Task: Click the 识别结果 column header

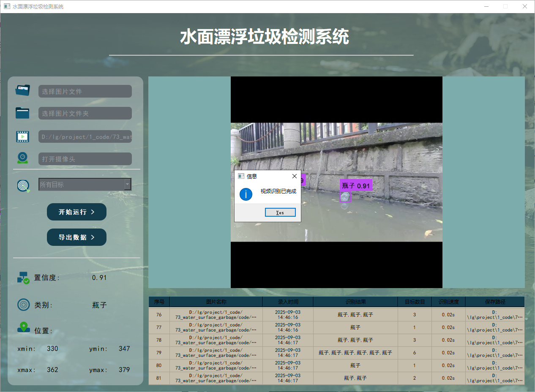Action: click(355, 302)
